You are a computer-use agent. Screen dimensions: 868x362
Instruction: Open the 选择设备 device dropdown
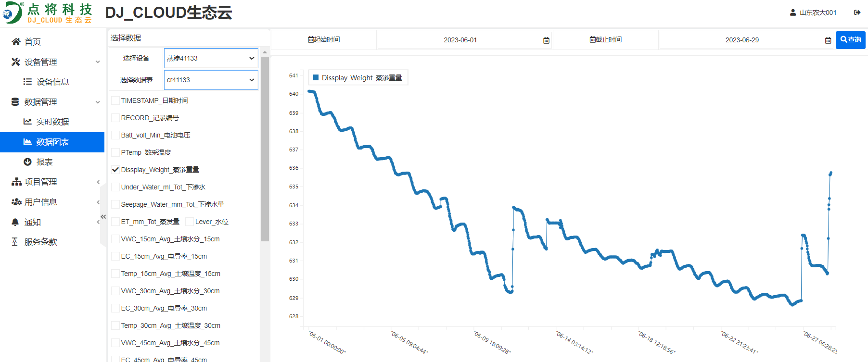pos(211,58)
